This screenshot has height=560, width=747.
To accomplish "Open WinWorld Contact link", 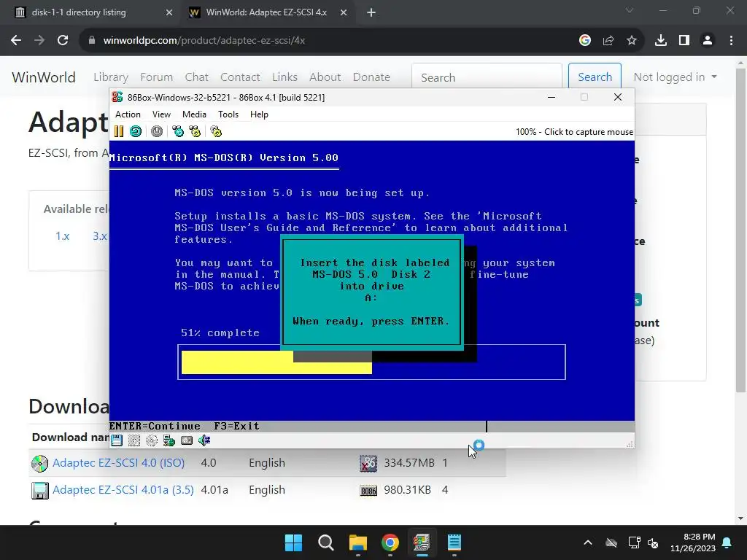I will coord(240,77).
